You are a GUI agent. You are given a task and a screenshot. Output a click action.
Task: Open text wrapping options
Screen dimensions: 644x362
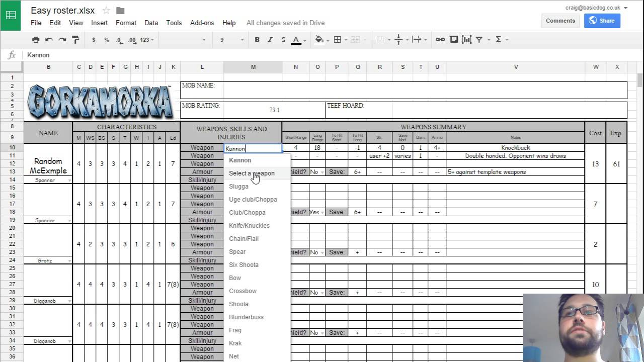tap(419, 40)
